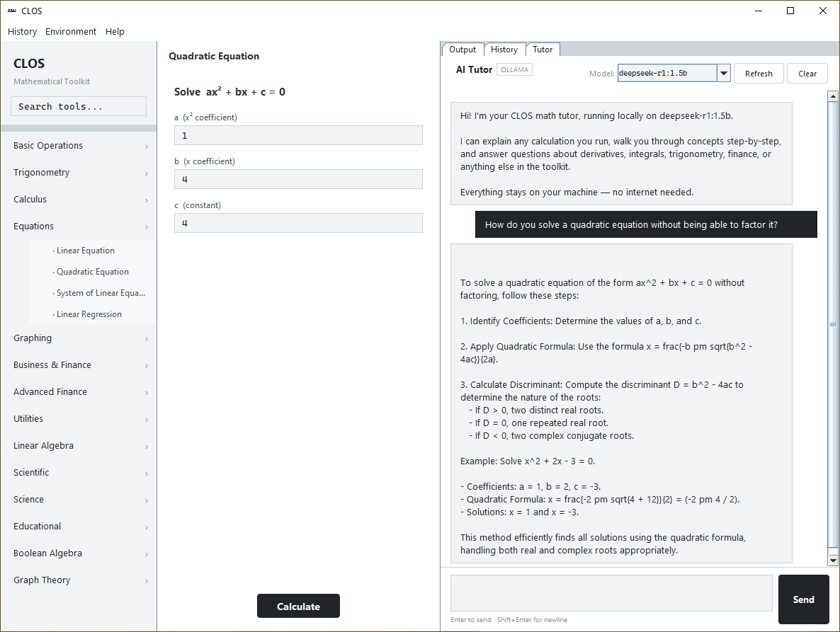Open the History menu
The image size is (840, 632).
click(22, 32)
